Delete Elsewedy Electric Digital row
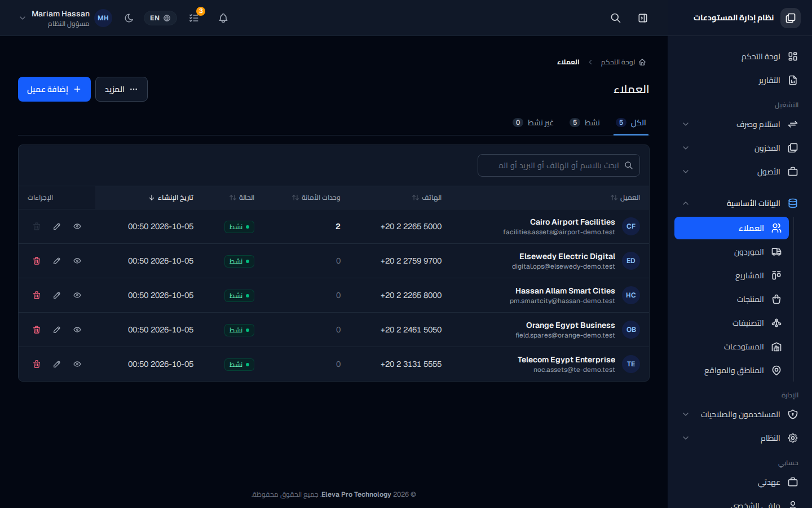The width and height of the screenshot is (812, 508). (37, 261)
